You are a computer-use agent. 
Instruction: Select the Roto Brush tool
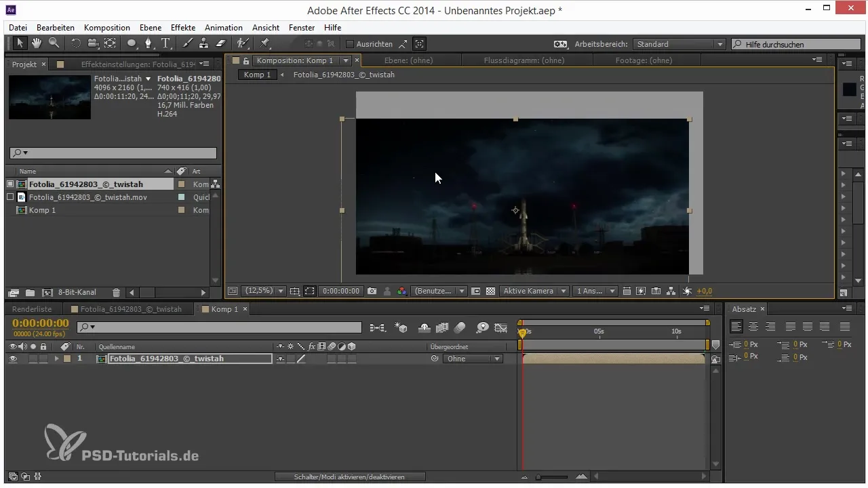(243, 43)
